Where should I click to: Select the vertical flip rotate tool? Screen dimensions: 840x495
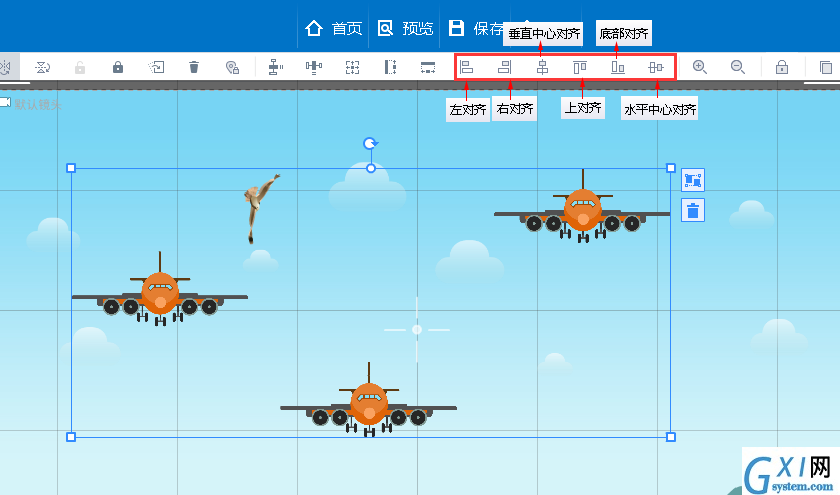(x=42, y=67)
